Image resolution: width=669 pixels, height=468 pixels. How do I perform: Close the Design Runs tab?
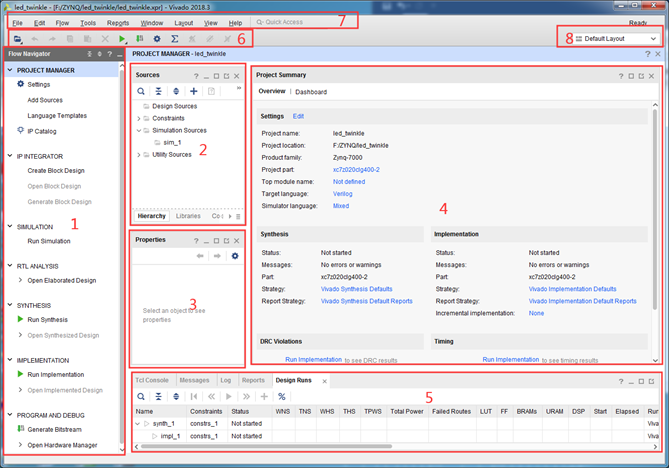(x=325, y=381)
